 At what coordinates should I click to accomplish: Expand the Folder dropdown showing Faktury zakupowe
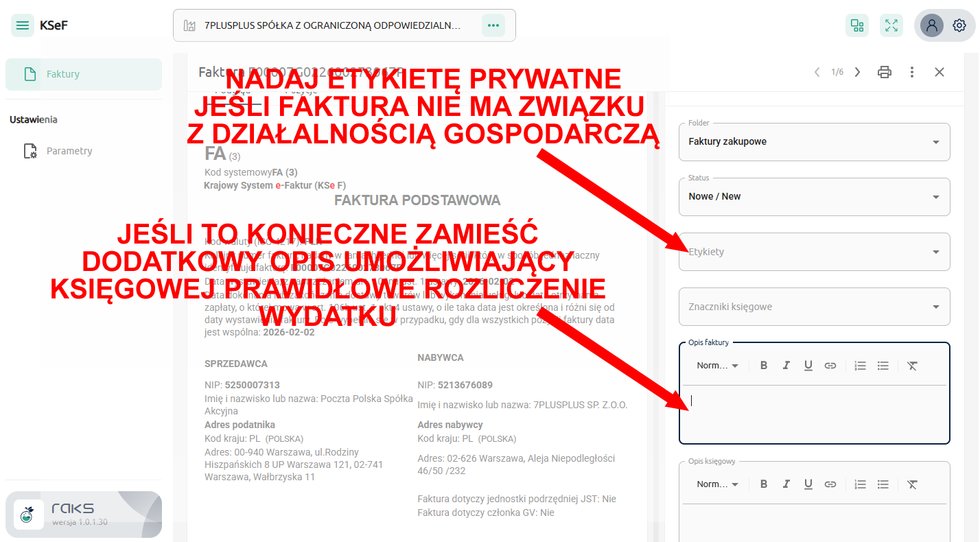pos(814,142)
